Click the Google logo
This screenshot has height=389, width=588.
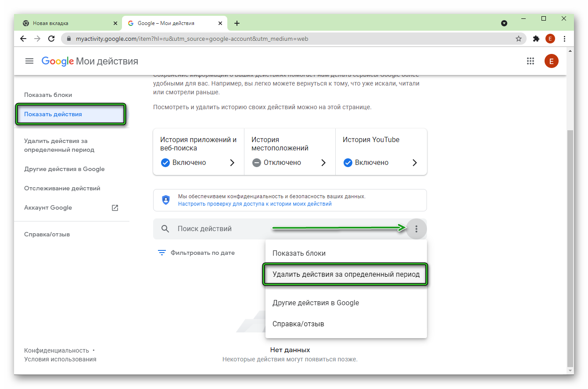(57, 61)
